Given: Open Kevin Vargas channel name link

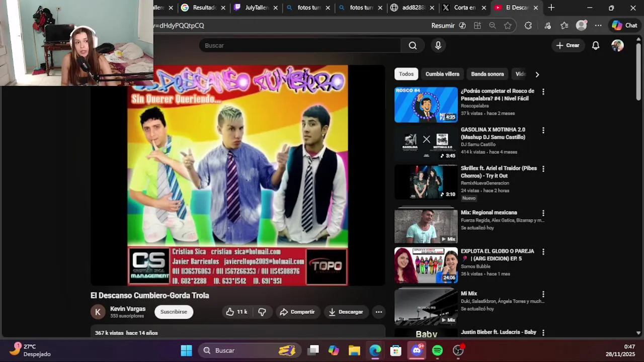Looking at the screenshot, I should tap(128, 309).
